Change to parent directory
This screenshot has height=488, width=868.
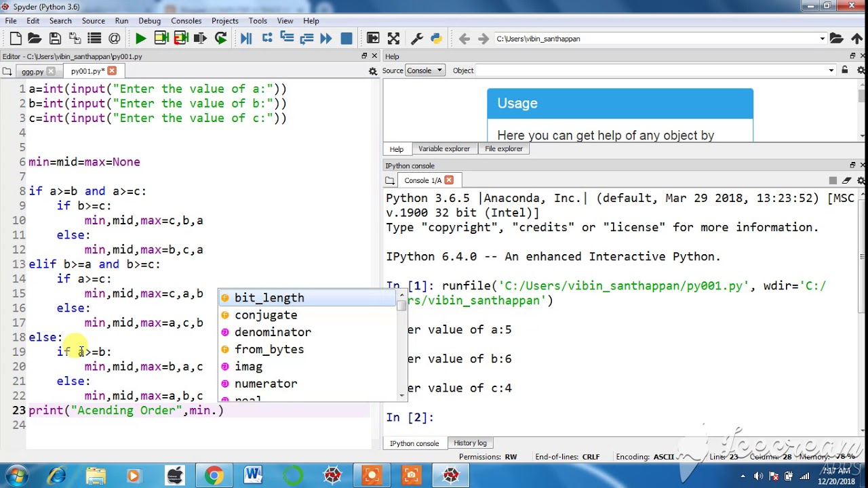(x=856, y=39)
